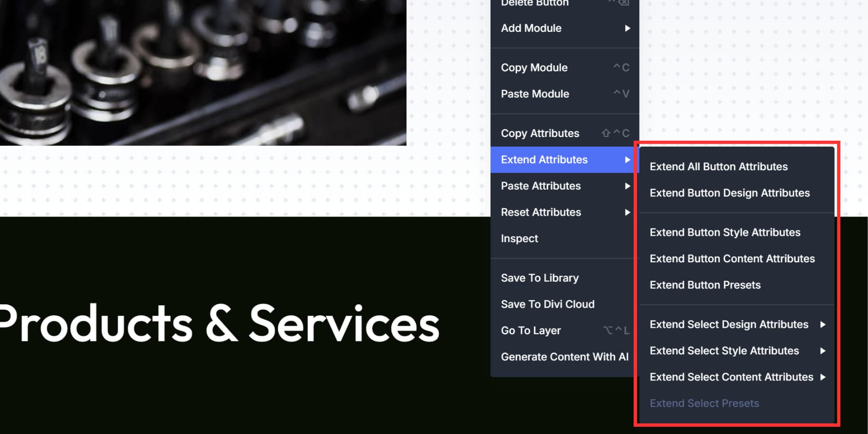Select Extend Button Presets
The height and width of the screenshot is (434, 868).
(705, 285)
